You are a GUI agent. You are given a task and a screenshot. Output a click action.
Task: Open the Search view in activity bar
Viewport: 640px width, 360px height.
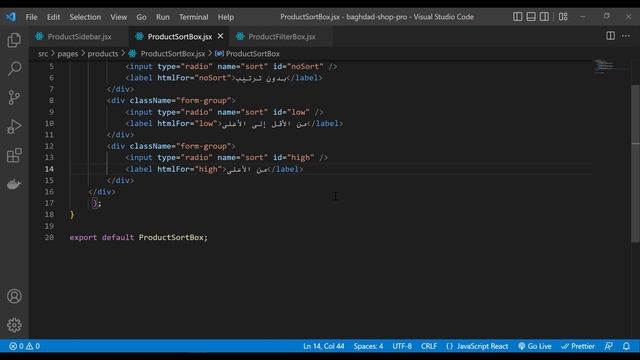pyautogui.click(x=14, y=69)
